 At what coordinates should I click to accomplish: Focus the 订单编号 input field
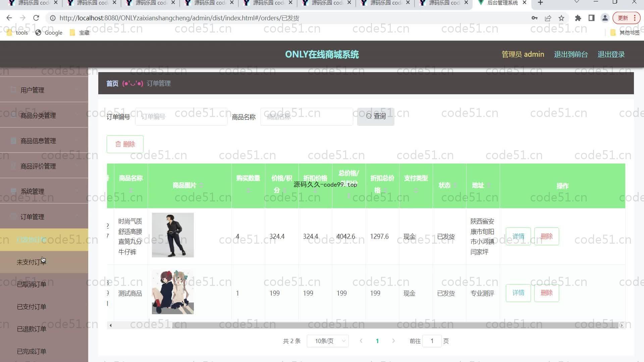point(181,117)
